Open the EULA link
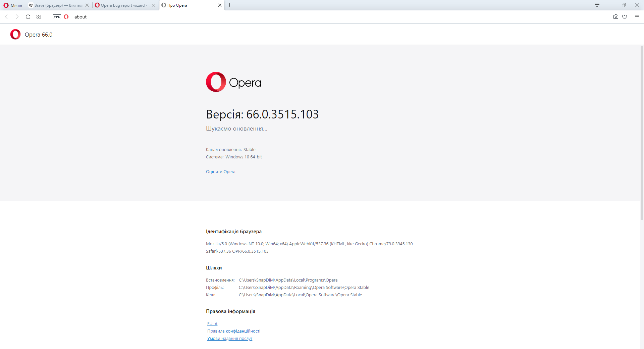The height and width of the screenshot is (349, 644). coord(212,324)
